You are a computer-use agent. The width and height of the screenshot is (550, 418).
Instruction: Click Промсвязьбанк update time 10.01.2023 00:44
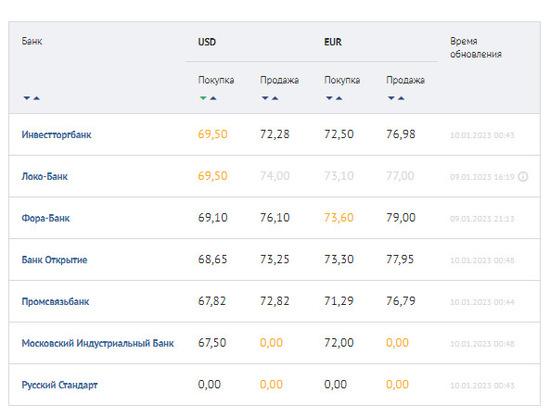click(x=482, y=302)
